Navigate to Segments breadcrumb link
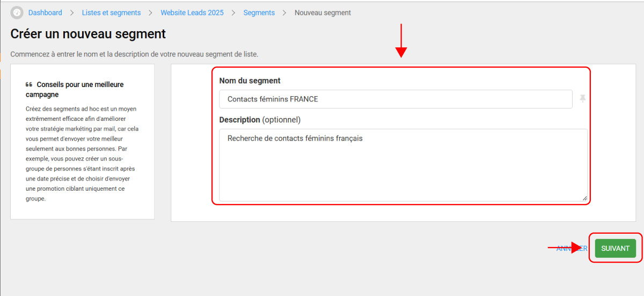644x296 pixels. pyautogui.click(x=259, y=12)
